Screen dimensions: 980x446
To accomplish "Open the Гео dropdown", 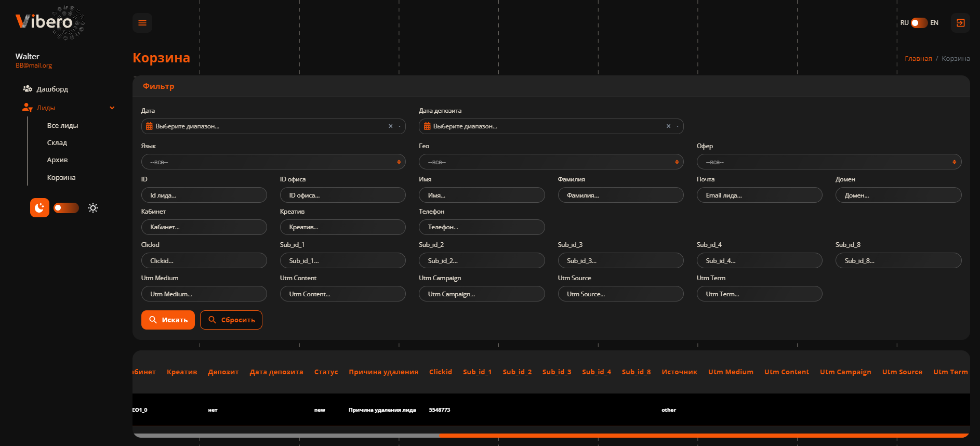I will click(551, 162).
